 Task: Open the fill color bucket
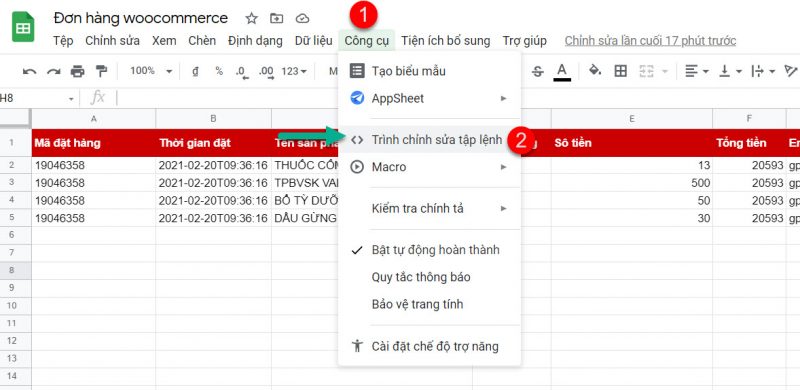pyautogui.click(x=595, y=70)
